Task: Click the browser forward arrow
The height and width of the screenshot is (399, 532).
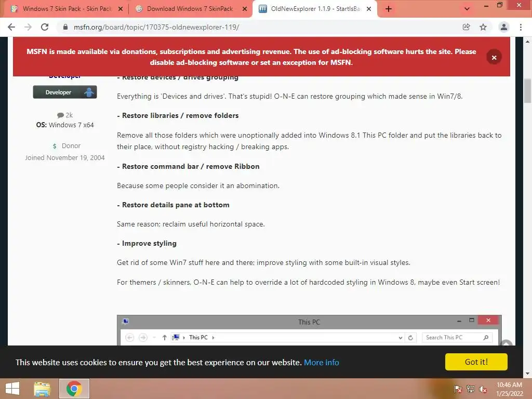Action: pos(28,27)
